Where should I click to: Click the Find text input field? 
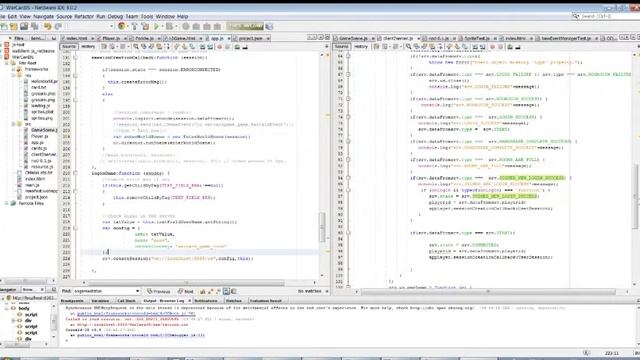[104, 291]
